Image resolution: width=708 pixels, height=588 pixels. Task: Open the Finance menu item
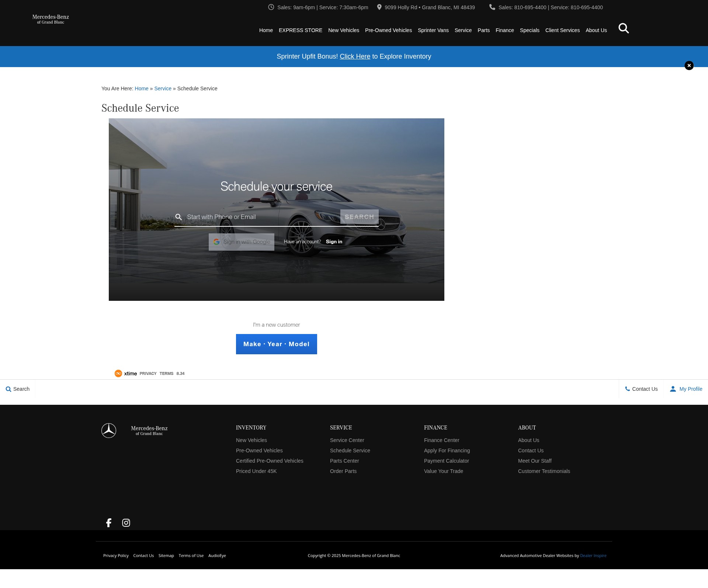(x=505, y=30)
